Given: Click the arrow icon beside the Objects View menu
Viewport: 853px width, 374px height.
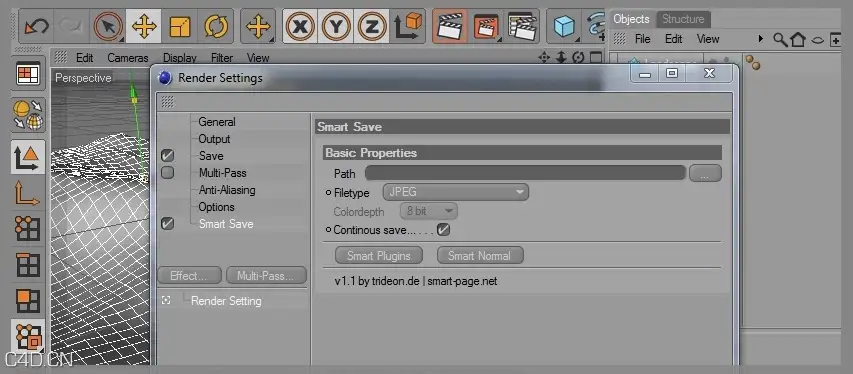Looking at the screenshot, I should coord(761,39).
